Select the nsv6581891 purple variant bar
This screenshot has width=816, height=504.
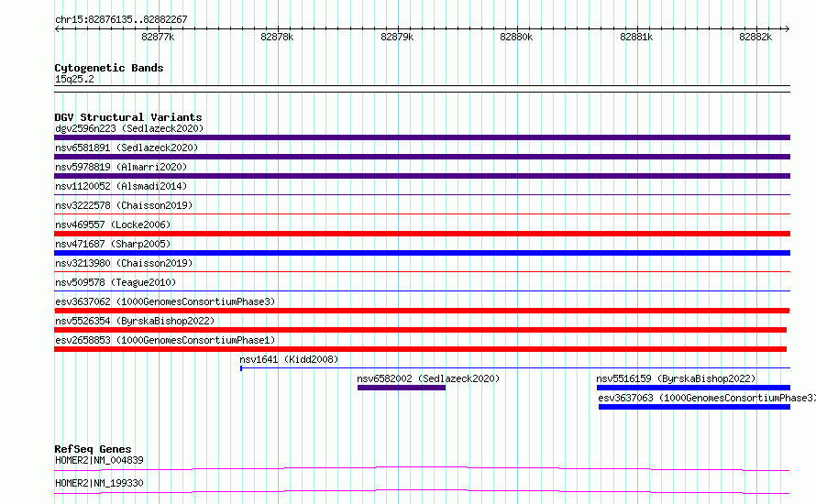[422, 157]
